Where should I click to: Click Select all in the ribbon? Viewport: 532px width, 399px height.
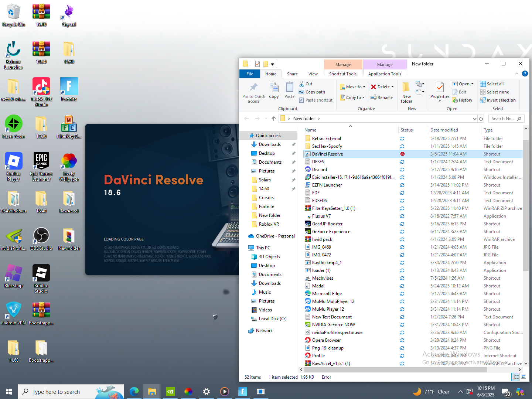pos(492,84)
